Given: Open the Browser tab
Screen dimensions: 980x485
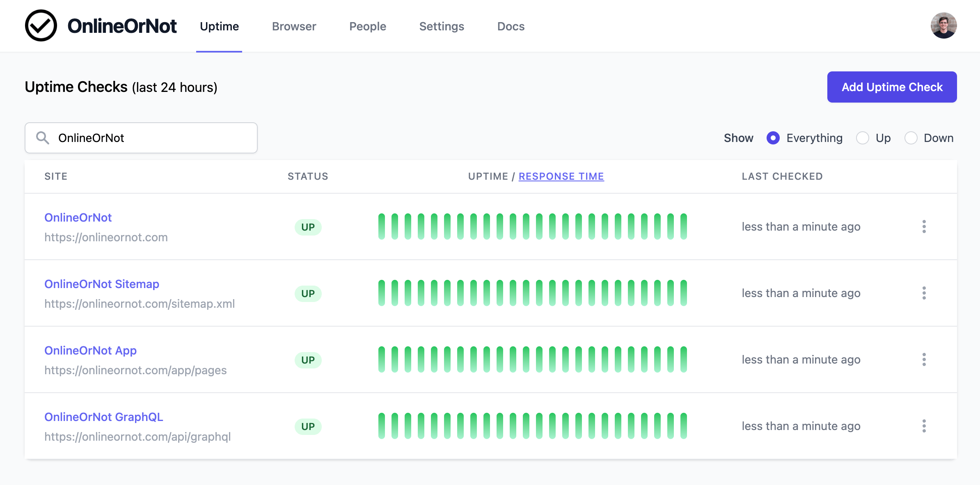Looking at the screenshot, I should [294, 26].
